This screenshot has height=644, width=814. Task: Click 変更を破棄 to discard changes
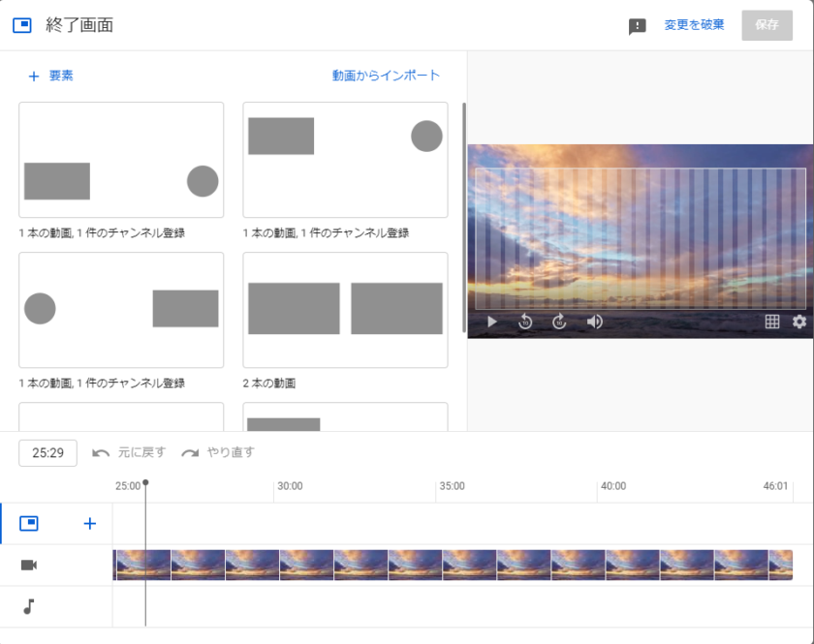pyautogui.click(x=694, y=25)
